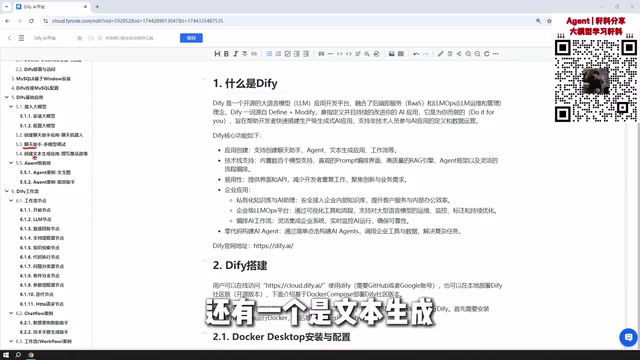Toggle italic formatting in editor toolbar
640x360 pixels.
tap(236, 54)
